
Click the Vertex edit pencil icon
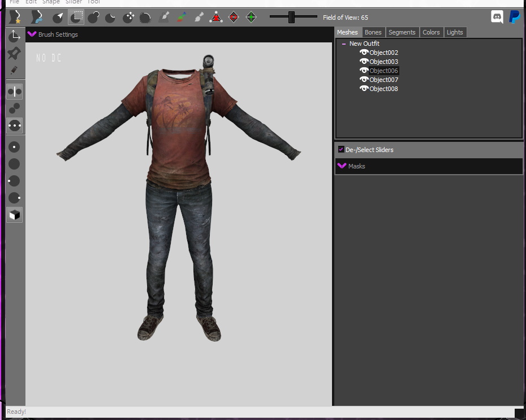pos(14,70)
